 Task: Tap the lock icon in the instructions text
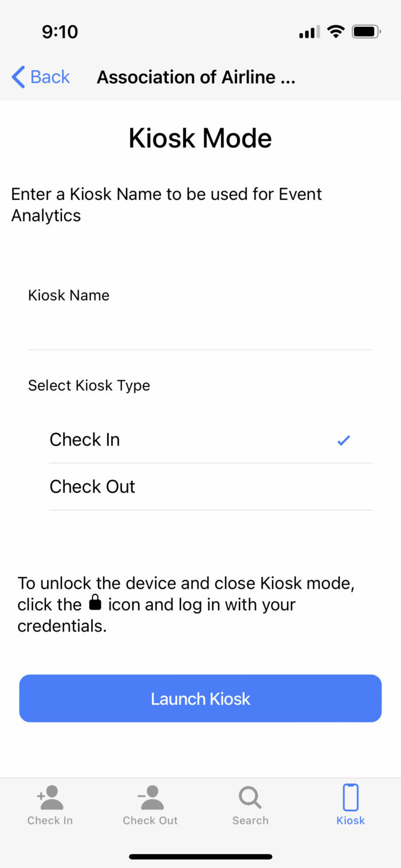pos(95,602)
